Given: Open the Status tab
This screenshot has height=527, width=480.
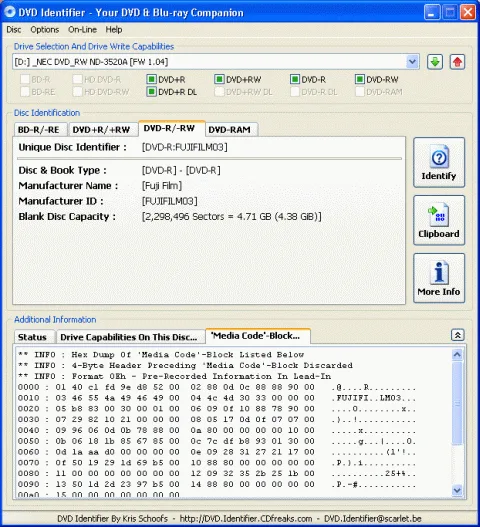Looking at the screenshot, I should 34,337.
